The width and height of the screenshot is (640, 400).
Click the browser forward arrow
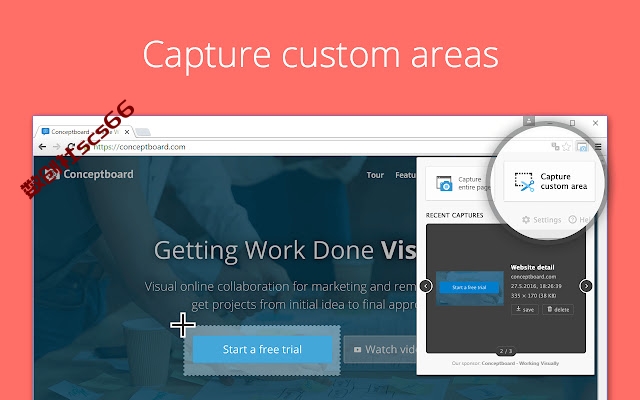click(57, 147)
